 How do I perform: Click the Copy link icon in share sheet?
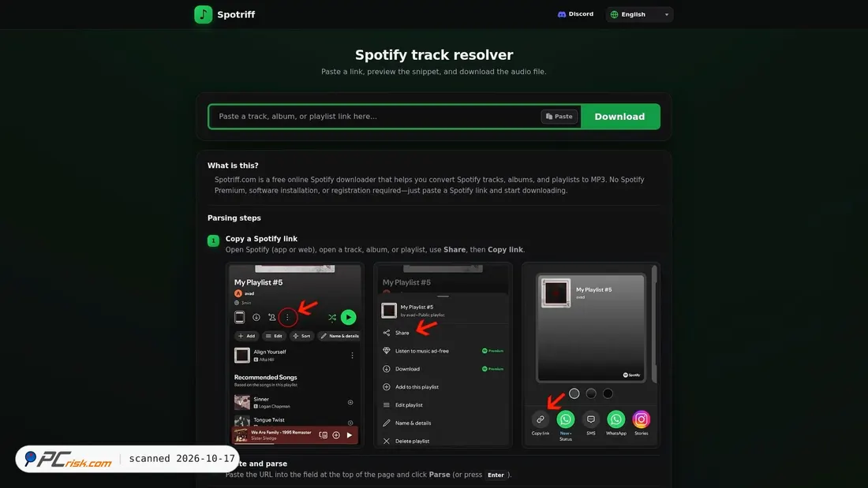pyautogui.click(x=541, y=419)
